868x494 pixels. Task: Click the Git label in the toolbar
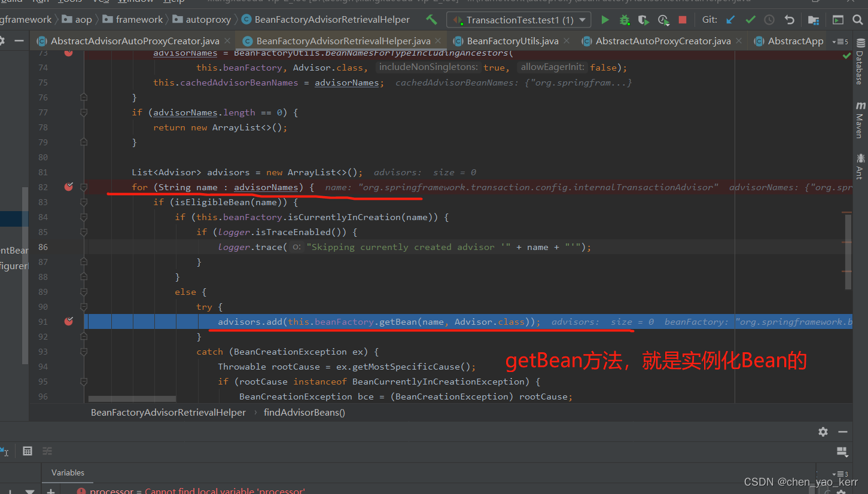(709, 20)
